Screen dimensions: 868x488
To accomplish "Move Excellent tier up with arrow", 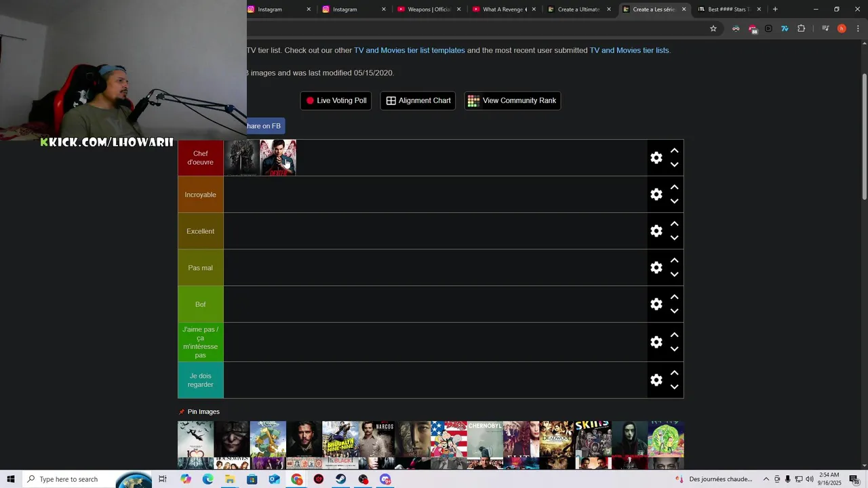I will 674,224.
